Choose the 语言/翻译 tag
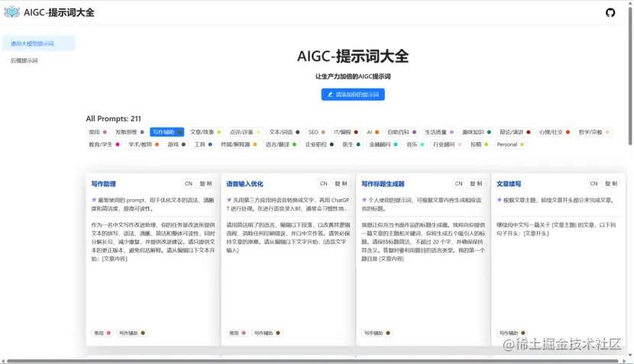Viewport: 634px width, 364px height. (280, 144)
